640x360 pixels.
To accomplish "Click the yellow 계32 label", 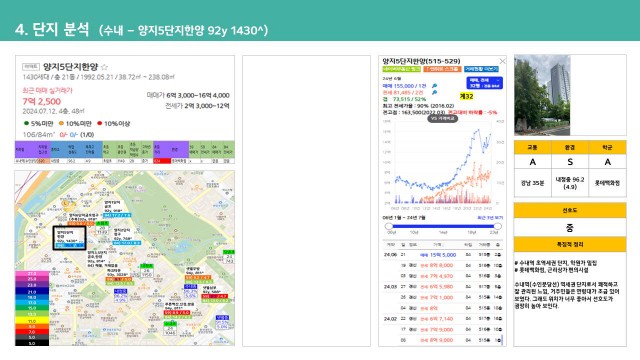I will [x=466, y=96].
